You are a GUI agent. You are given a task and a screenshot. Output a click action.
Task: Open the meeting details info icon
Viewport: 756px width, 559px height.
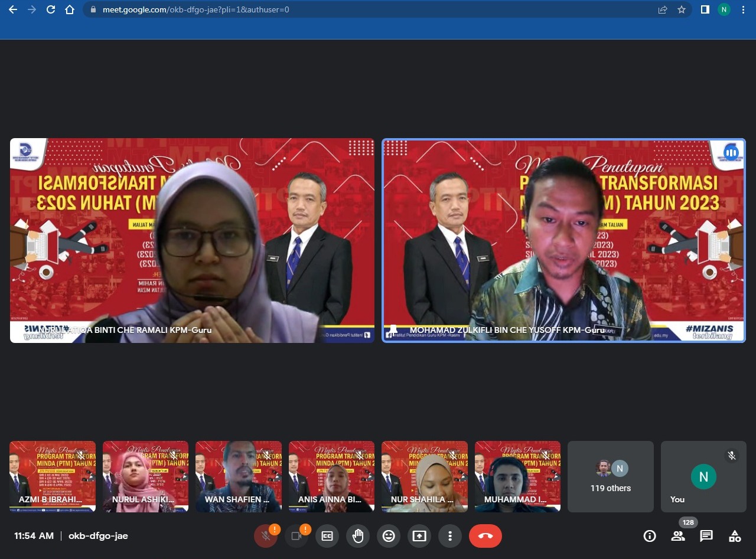click(650, 536)
